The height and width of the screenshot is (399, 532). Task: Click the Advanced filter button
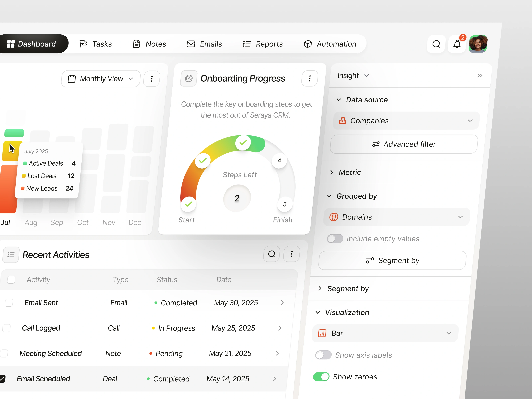click(404, 144)
